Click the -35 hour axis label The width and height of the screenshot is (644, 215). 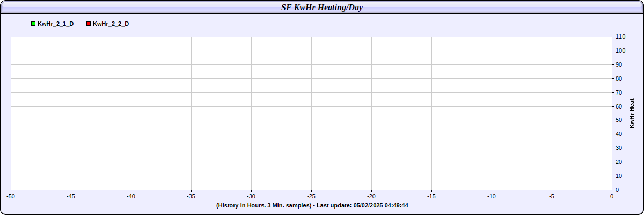[x=191, y=196]
